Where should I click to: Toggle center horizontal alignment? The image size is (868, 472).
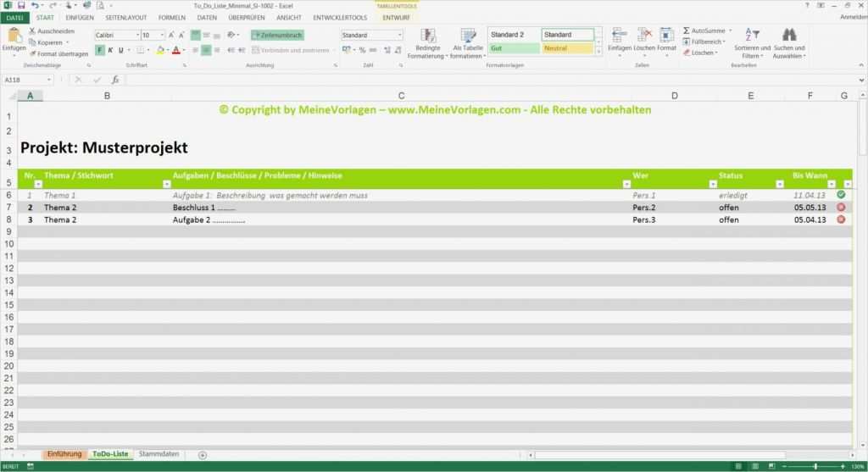(206, 50)
